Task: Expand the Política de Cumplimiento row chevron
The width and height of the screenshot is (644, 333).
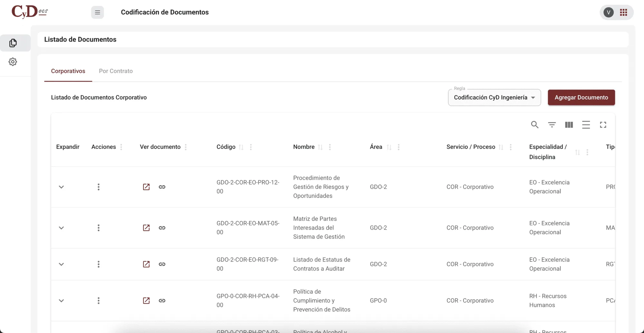Action: (x=61, y=300)
